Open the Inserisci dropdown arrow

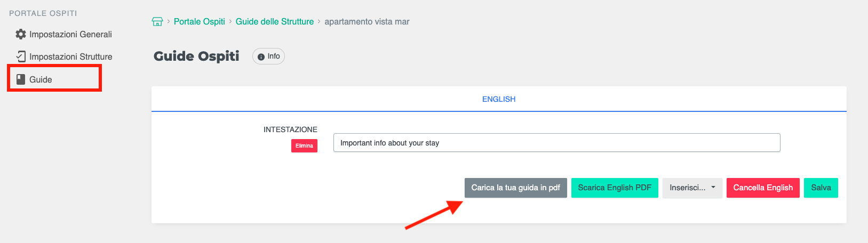(713, 188)
